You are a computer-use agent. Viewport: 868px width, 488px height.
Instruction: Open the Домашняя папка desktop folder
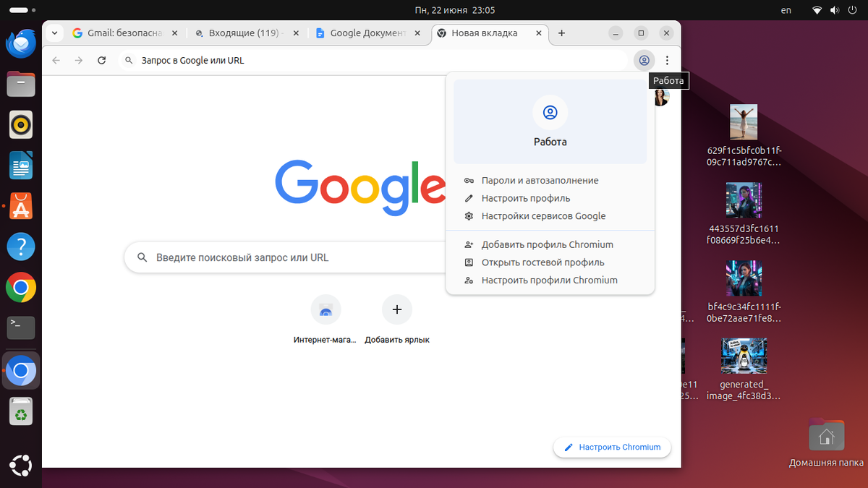click(x=826, y=443)
